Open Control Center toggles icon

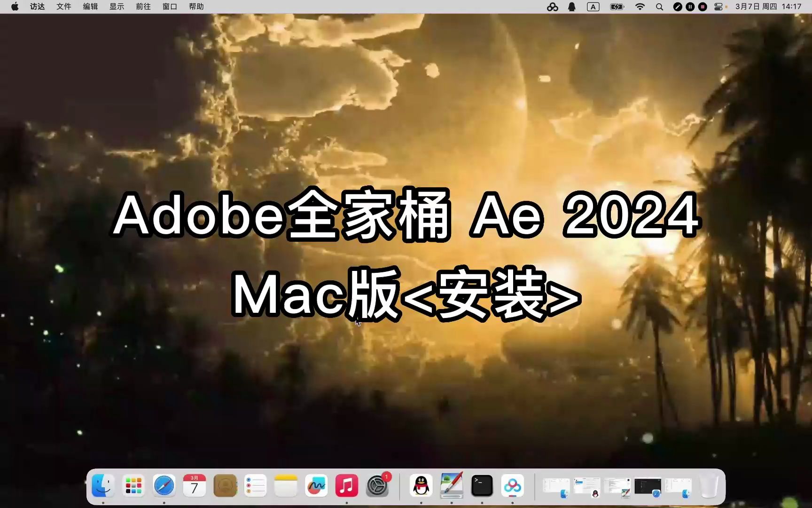718,7
